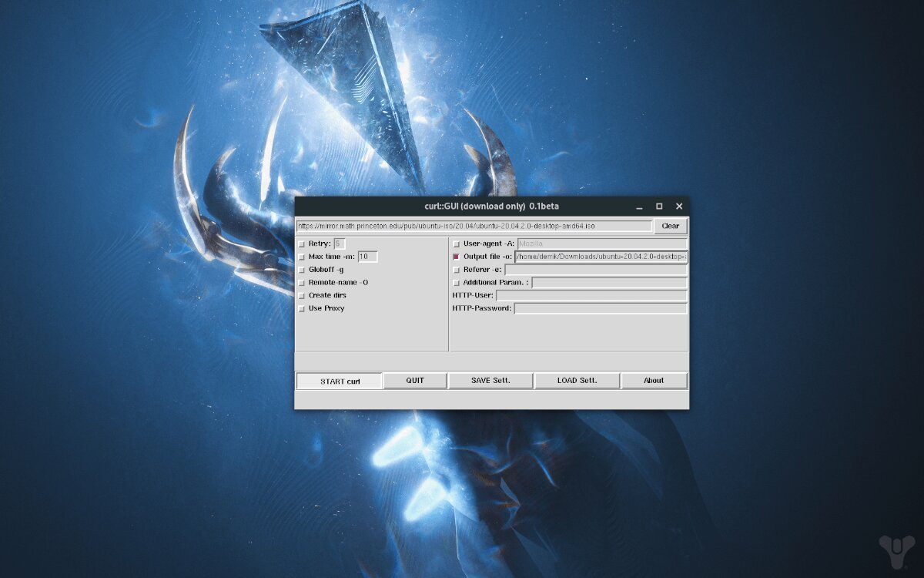Viewport: 924px width, 578px height.
Task: Enable the Remote-name -O option
Action: tap(301, 282)
